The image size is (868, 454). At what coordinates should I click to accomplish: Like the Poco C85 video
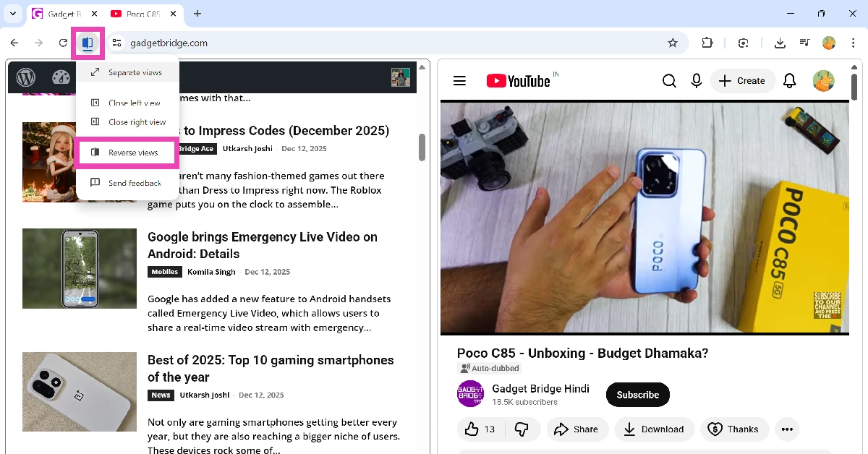coord(474,429)
